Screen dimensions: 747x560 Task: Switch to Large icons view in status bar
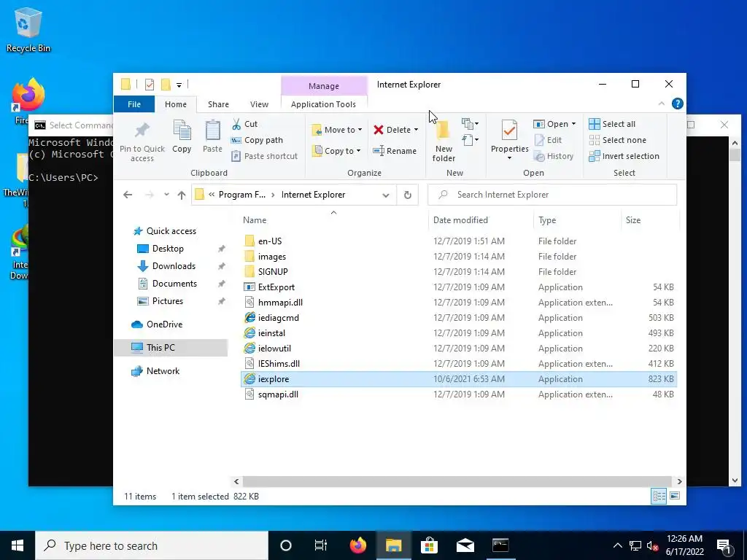click(x=675, y=496)
